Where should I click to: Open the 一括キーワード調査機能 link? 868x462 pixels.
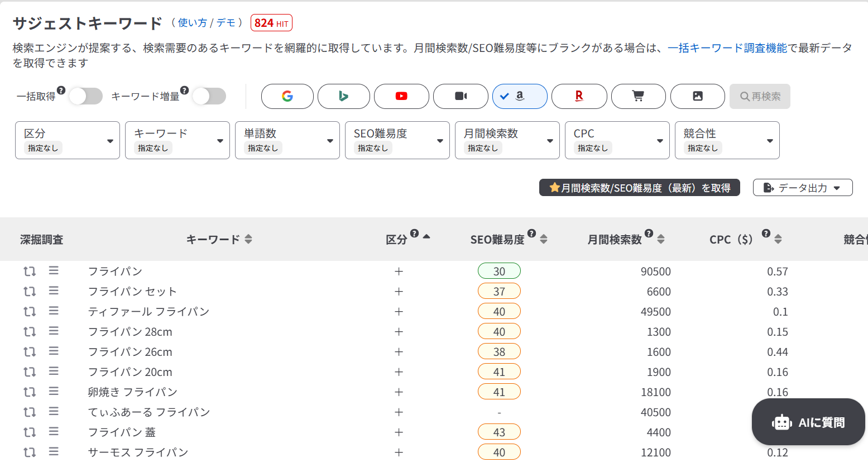click(x=727, y=48)
